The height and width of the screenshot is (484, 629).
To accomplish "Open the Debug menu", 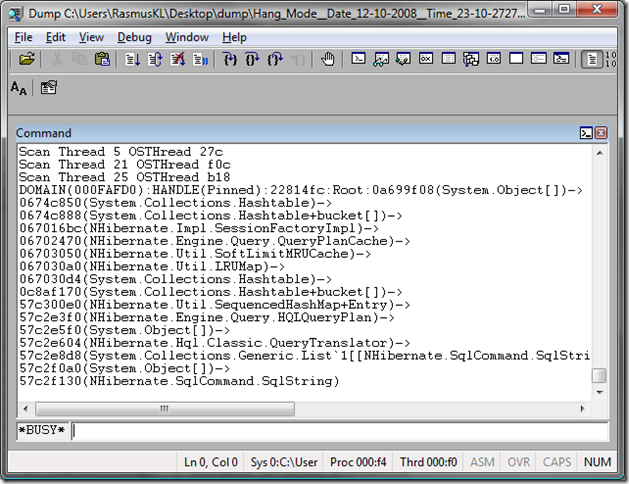I will [134, 37].
